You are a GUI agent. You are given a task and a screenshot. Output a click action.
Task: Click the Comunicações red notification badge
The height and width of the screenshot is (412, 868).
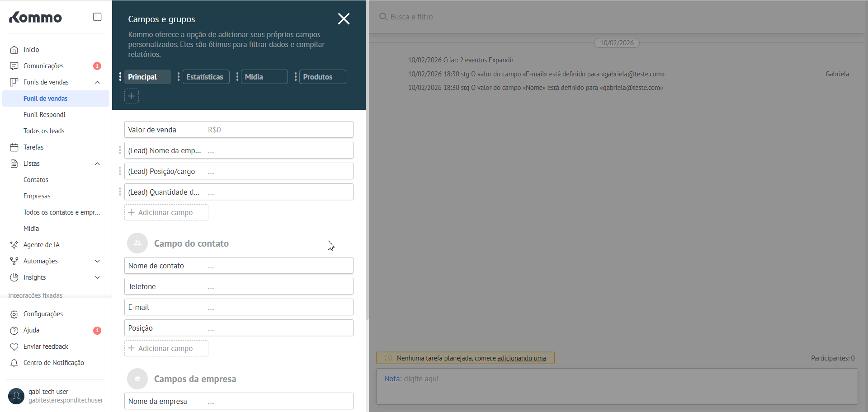pos(97,66)
